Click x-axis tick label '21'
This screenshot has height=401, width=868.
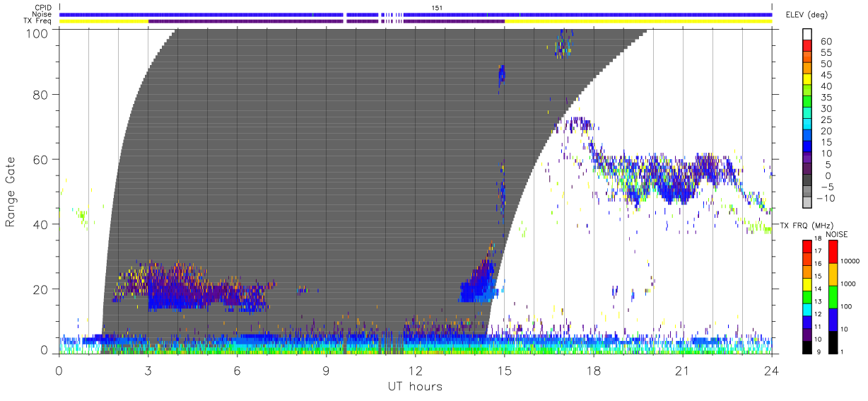(683, 370)
